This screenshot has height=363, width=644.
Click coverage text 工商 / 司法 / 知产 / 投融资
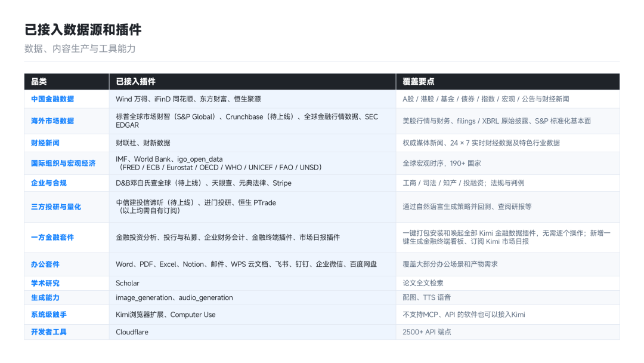tap(463, 183)
